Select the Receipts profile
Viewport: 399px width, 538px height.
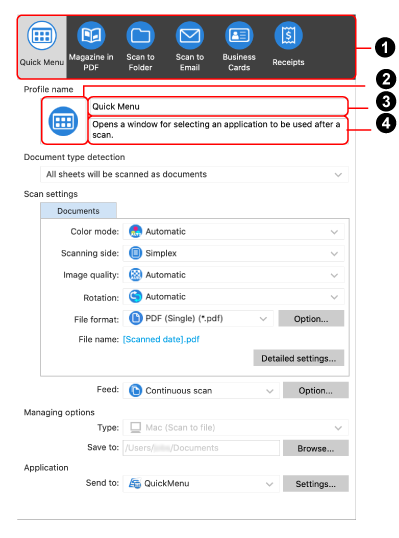(x=288, y=45)
